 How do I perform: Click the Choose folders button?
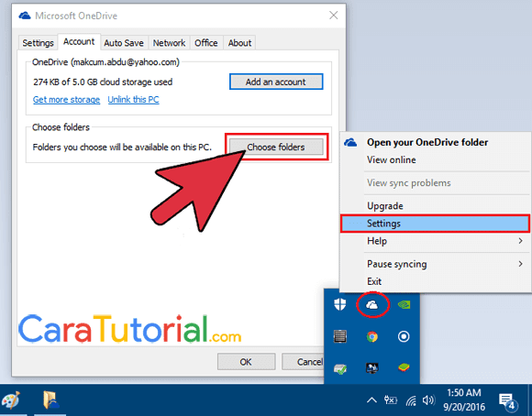click(276, 148)
